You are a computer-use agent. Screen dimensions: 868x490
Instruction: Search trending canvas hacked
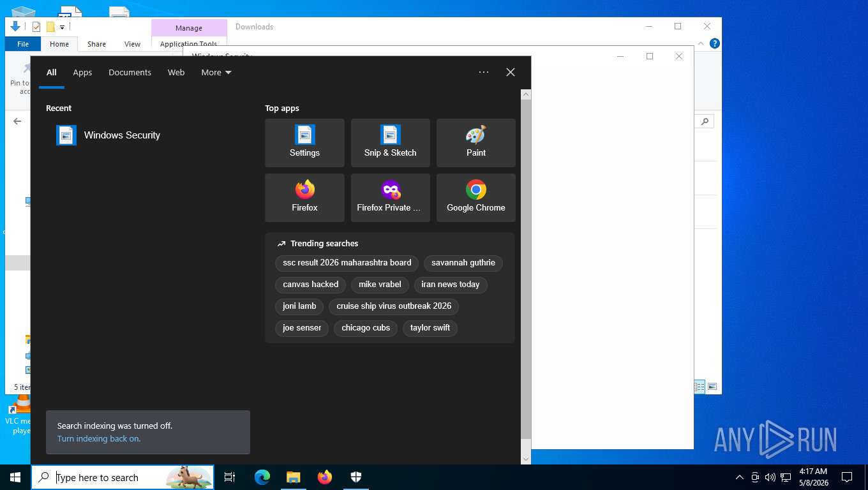point(311,285)
